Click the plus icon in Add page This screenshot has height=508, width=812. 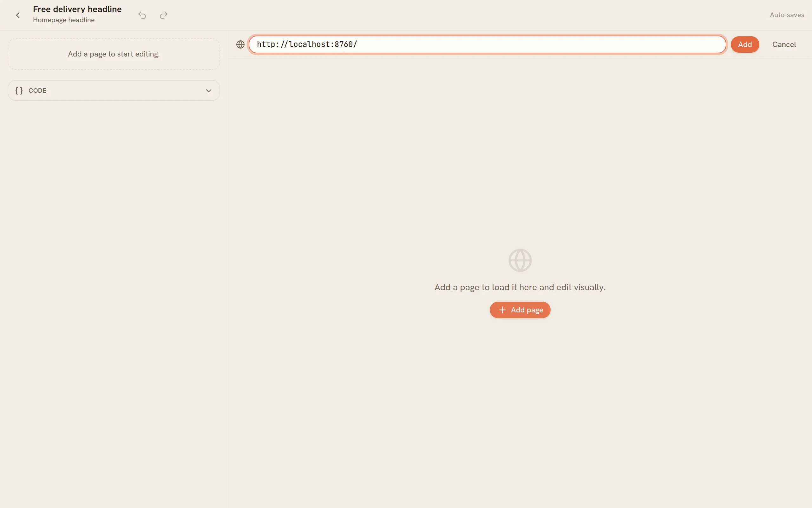click(502, 310)
